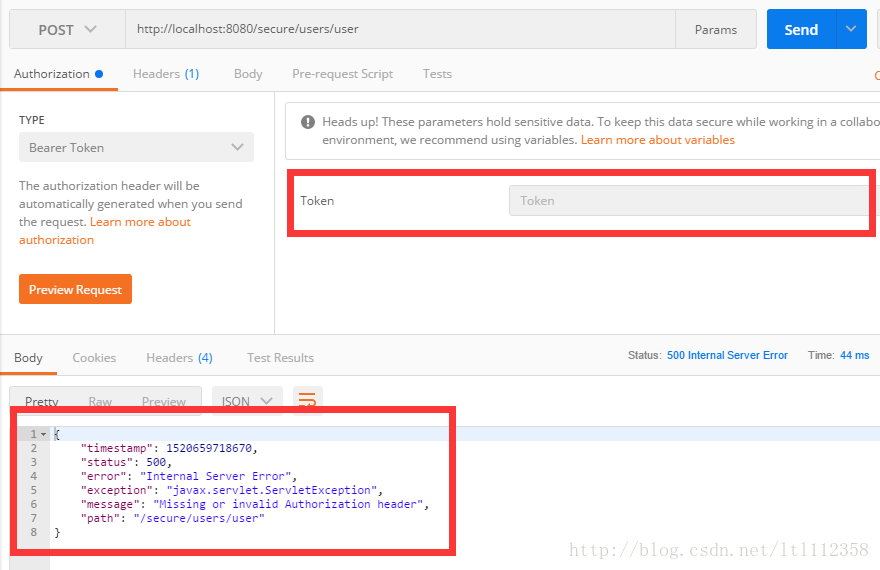The image size is (880, 570).
Task: Click the request URL field
Action: [400, 29]
